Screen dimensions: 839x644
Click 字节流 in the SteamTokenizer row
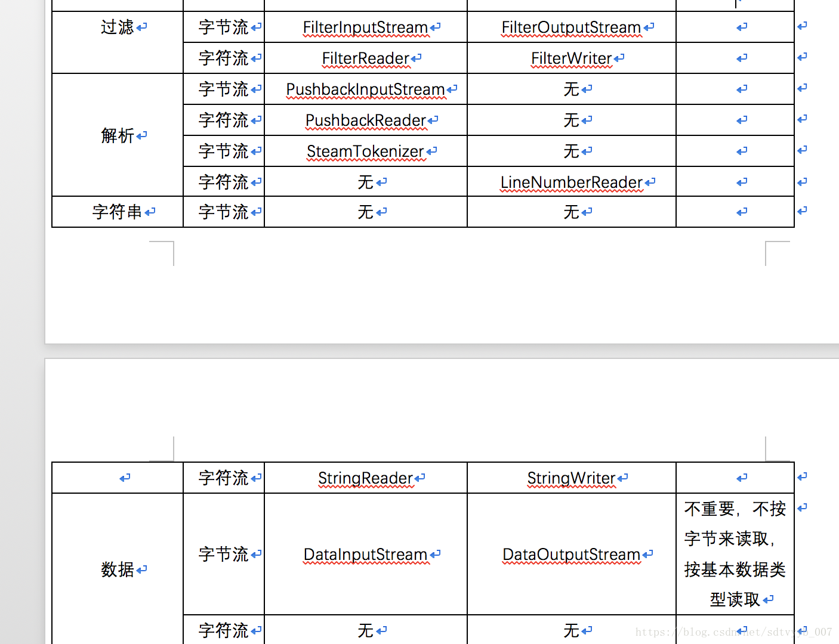tap(223, 151)
